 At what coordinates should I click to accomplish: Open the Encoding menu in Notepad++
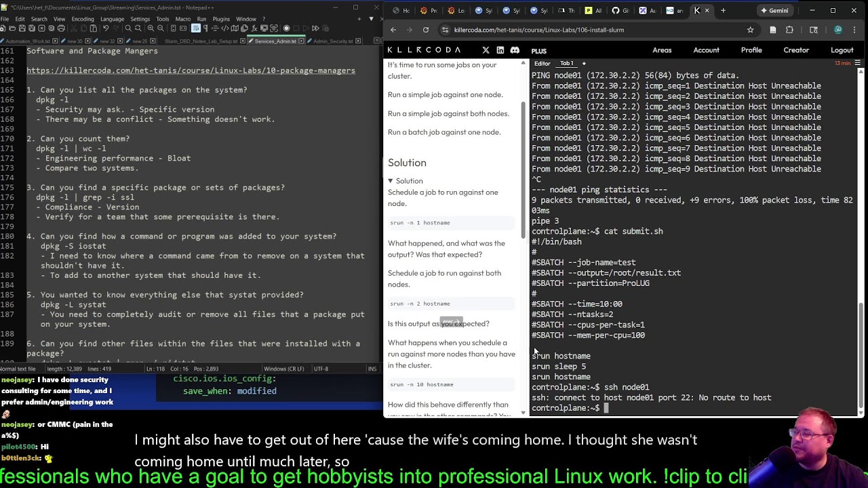(x=83, y=19)
